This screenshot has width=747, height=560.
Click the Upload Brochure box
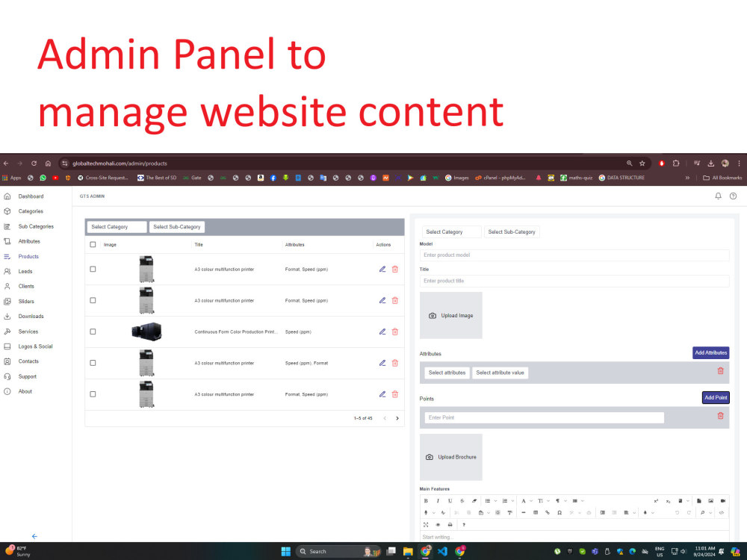[x=450, y=457]
